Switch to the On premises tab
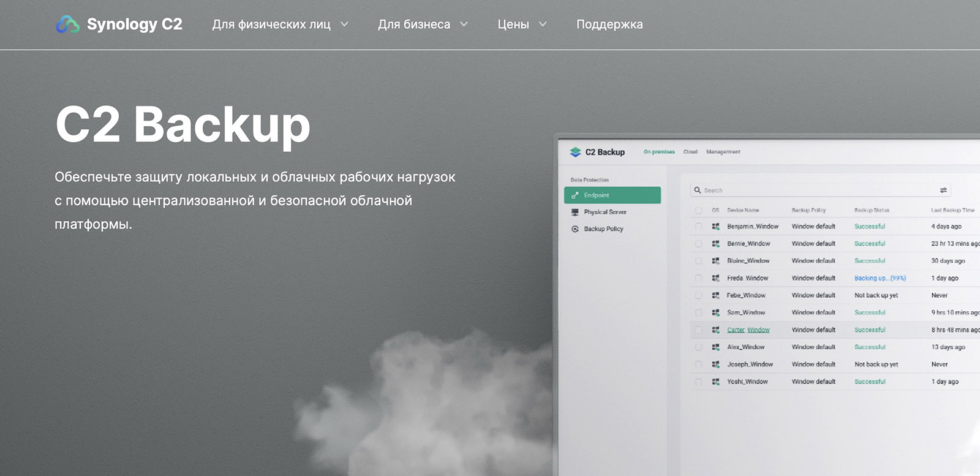980x476 pixels. [x=659, y=152]
